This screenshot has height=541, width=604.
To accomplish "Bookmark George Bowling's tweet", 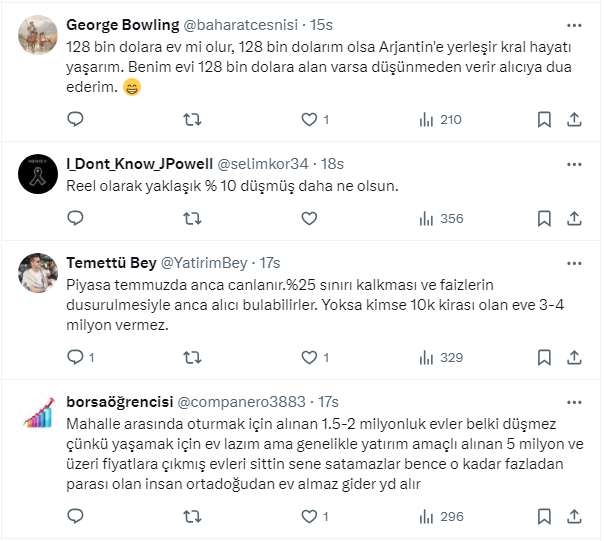I will [x=544, y=120].
